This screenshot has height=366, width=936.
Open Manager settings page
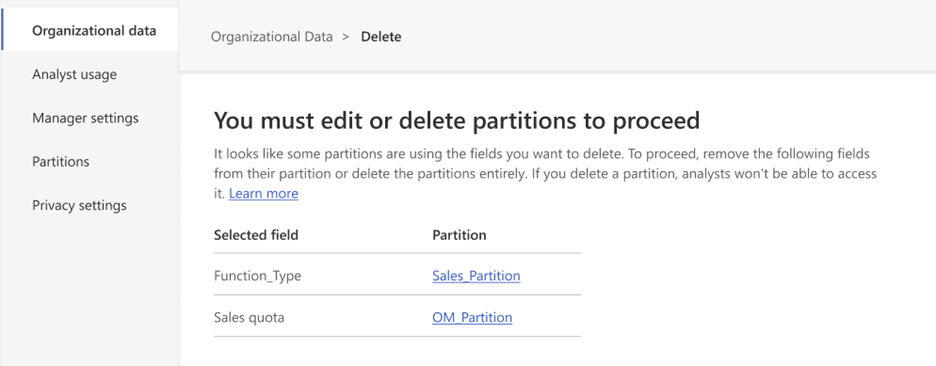(85, 118)
